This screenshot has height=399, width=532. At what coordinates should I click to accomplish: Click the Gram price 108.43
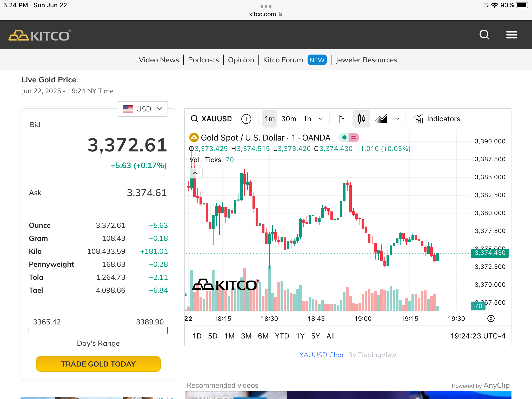tap(114, 238)
